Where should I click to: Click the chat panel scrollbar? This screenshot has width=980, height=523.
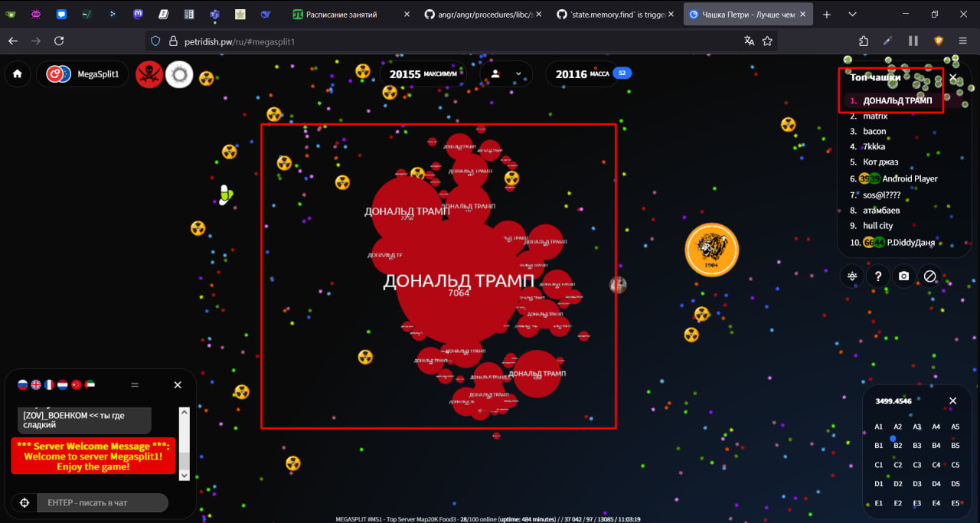(x=184, y=444)
